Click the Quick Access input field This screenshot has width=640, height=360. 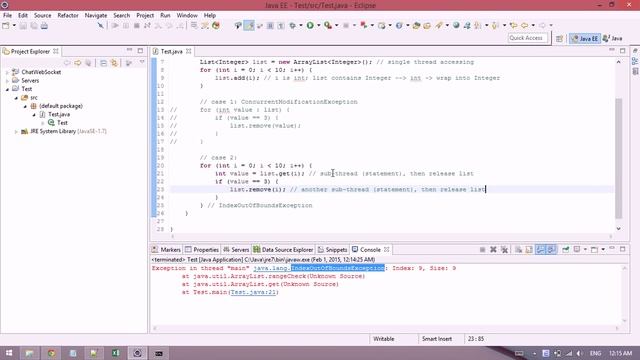(527, 38)
